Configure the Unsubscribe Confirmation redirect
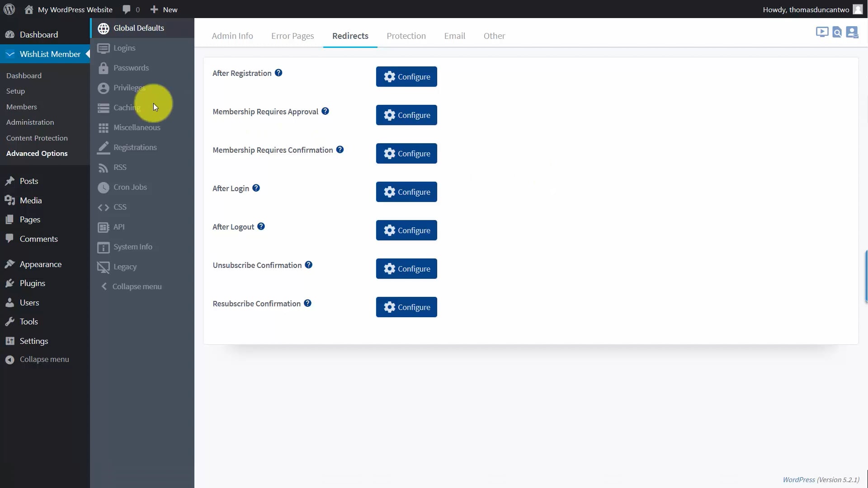The image size is (868, 488). pos(406,268)
